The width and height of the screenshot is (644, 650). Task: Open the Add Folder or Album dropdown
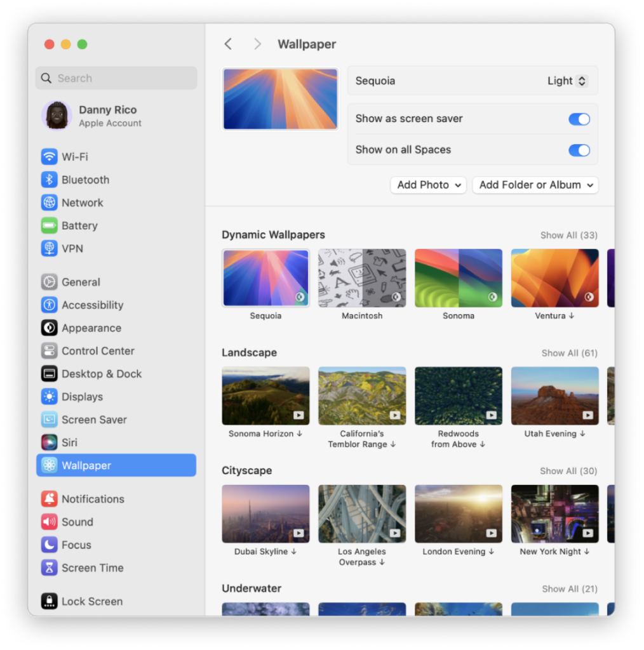pyautogui.click(x=535, y=185)
